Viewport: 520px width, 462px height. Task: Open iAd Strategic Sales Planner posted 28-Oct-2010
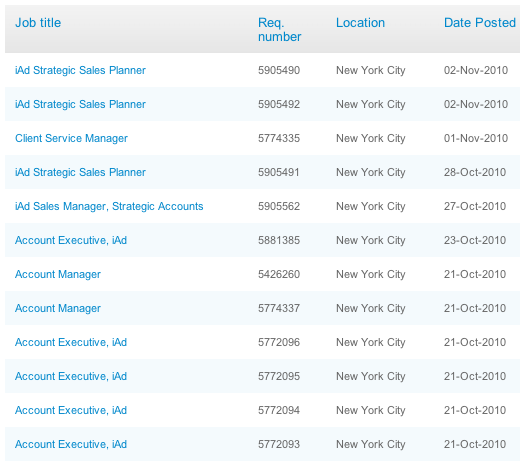point(80,172)
